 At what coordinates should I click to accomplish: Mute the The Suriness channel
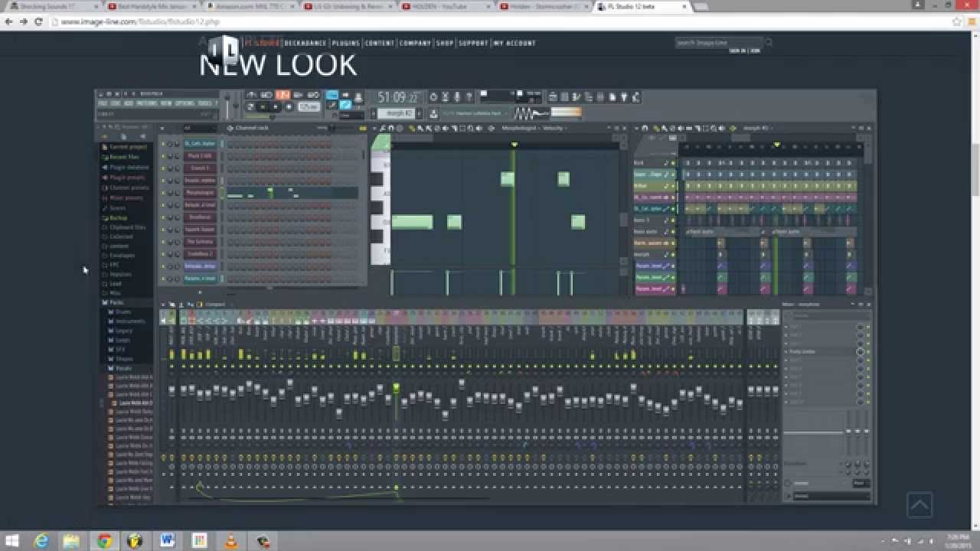[x=162, y=242]
